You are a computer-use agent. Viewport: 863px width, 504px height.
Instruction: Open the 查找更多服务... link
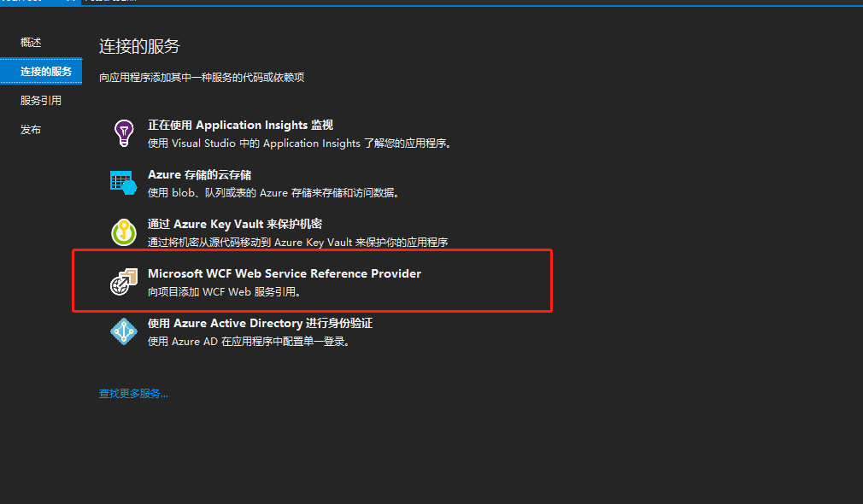133,394
